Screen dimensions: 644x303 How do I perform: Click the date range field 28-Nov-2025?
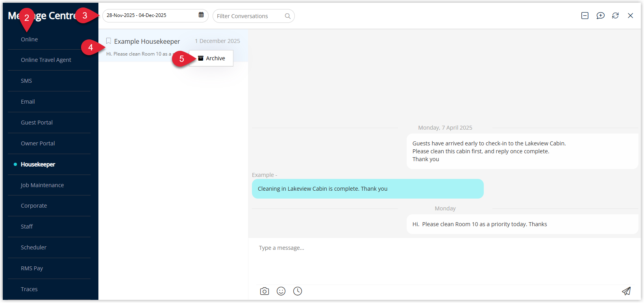click(x=155, y=16)
